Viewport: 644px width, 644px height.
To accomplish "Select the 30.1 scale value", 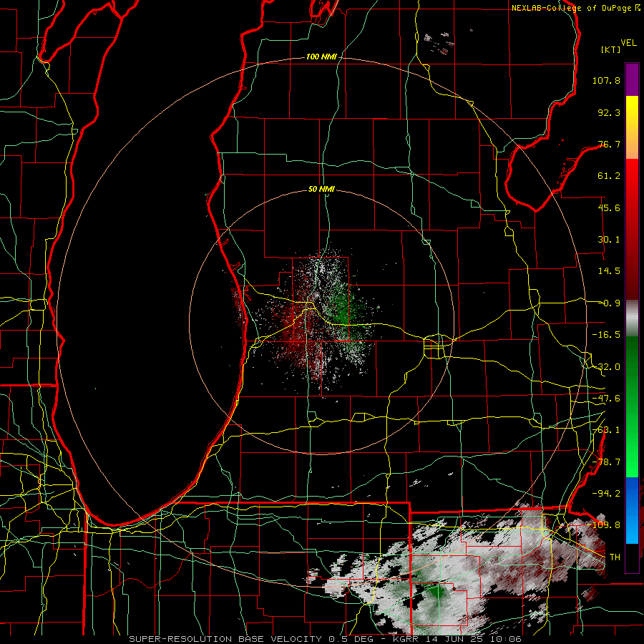I will pos(609,240).
